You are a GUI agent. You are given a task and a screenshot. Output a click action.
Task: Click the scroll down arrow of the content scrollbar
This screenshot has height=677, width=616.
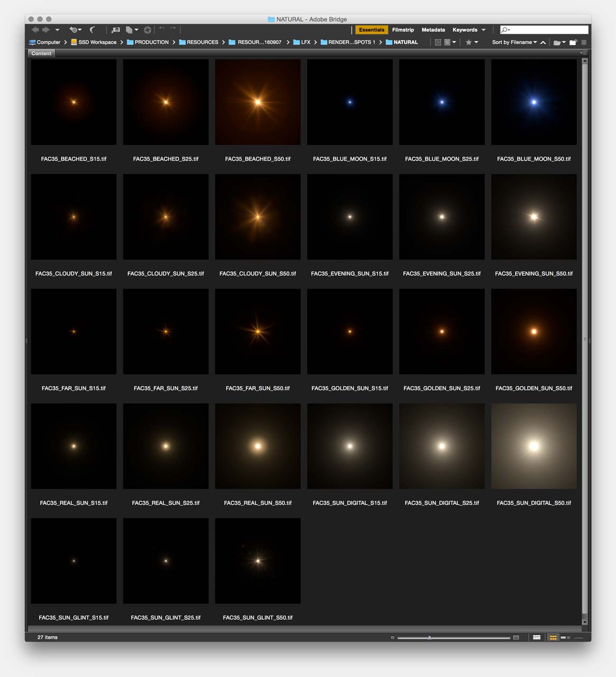[584, 622]
